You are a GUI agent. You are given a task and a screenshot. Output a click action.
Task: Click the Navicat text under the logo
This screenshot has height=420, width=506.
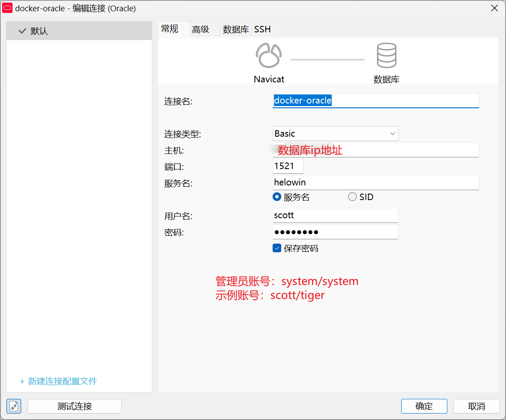(269, 79)
